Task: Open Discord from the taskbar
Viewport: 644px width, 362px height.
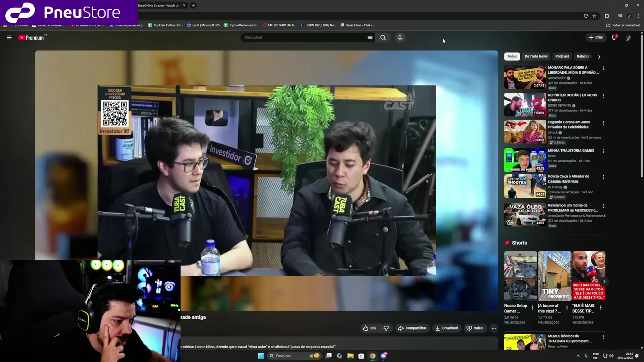Action: click(384, 356)
